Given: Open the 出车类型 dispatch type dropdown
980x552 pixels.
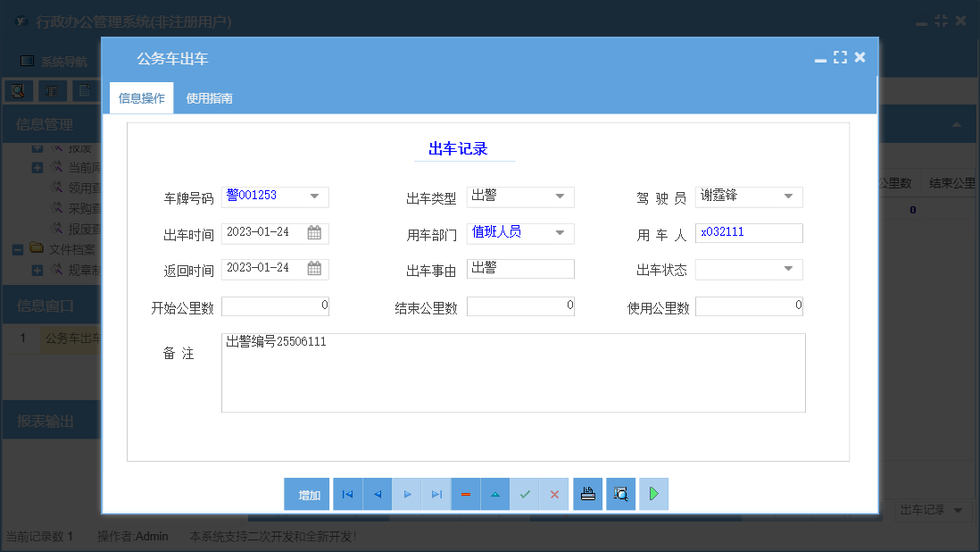Looking at the screenshot, I should [561, 197].
